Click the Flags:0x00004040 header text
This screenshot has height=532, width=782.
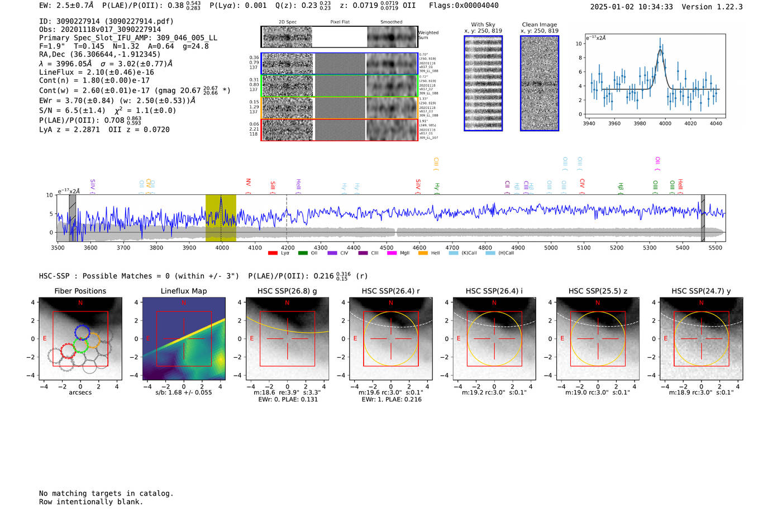pos(464,6)
